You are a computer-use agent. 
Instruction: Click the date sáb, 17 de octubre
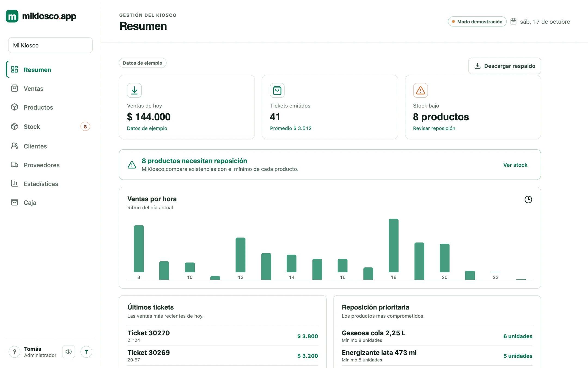point(545,22)
